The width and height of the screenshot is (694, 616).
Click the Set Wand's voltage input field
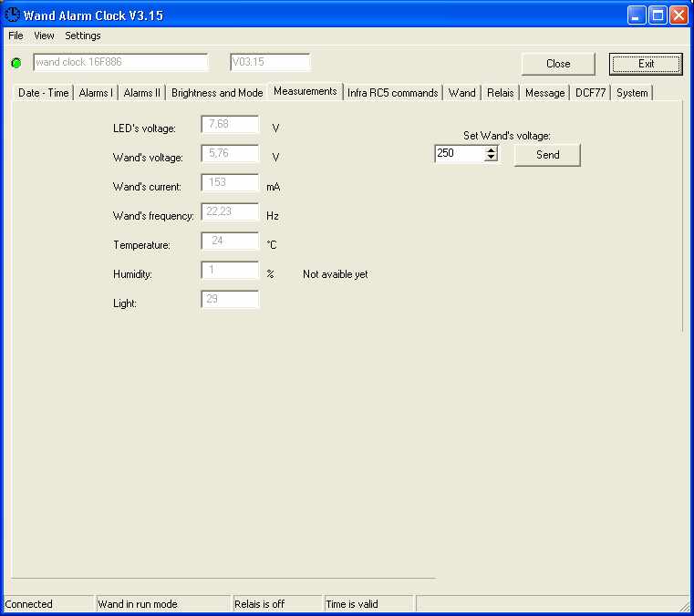460,153
